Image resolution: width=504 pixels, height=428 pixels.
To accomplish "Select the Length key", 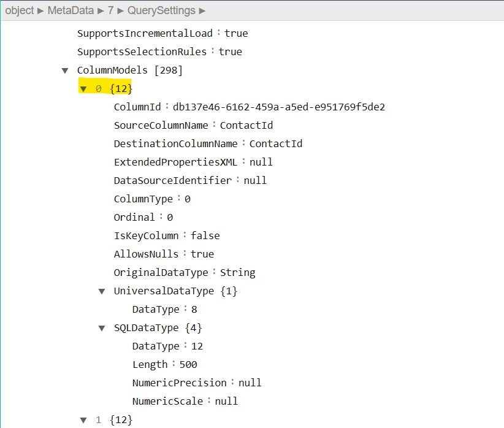I will pos(150,365).
